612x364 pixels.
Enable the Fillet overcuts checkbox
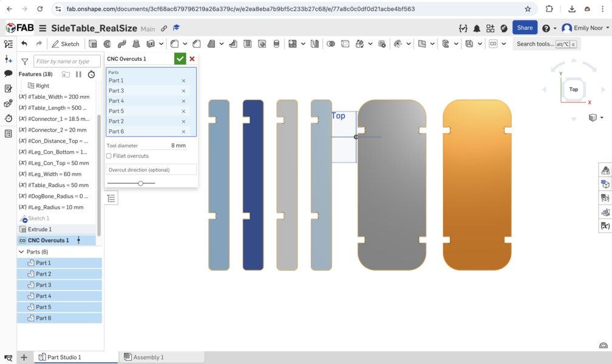109,156
